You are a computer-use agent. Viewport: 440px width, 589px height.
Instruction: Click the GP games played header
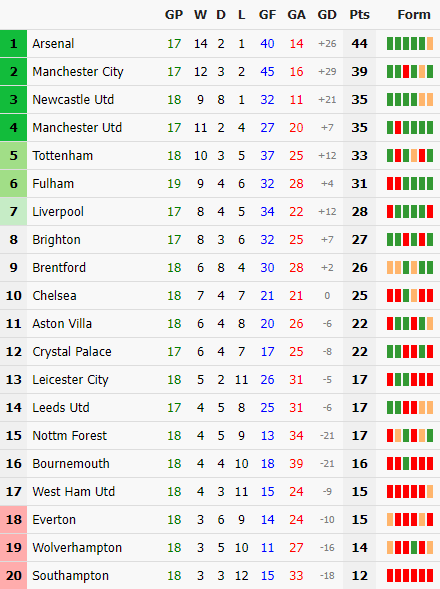click(x=174, y=15)
